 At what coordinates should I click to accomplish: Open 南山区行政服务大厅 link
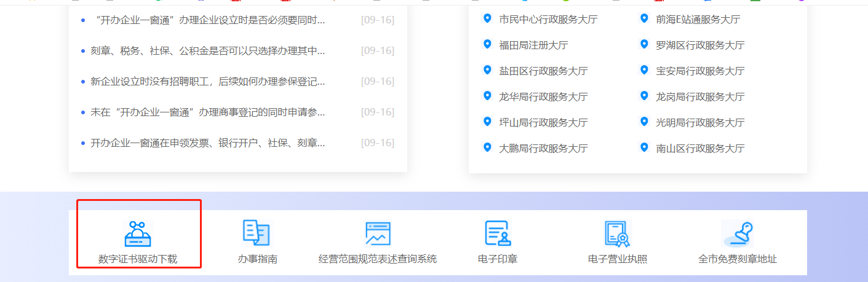click(700, 148)
